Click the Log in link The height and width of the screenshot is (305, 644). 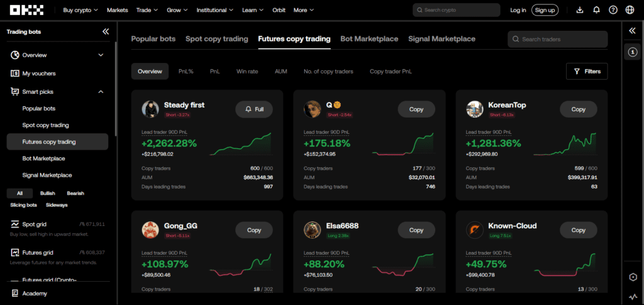518,10
